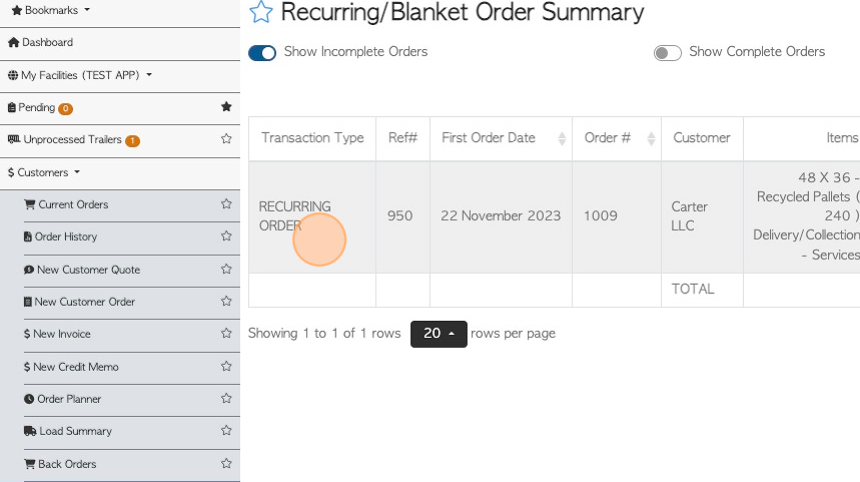Star the Load Summary menu entry

coord(226,431)
